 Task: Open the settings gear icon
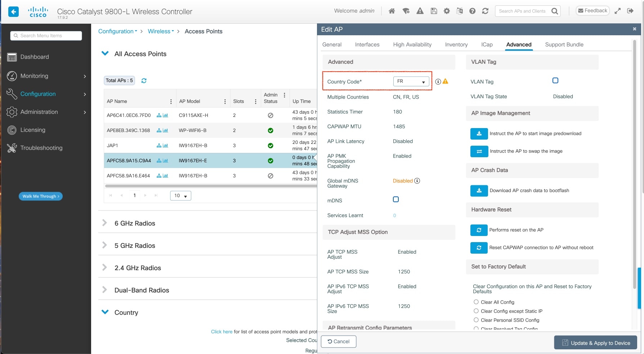[447, 11]
